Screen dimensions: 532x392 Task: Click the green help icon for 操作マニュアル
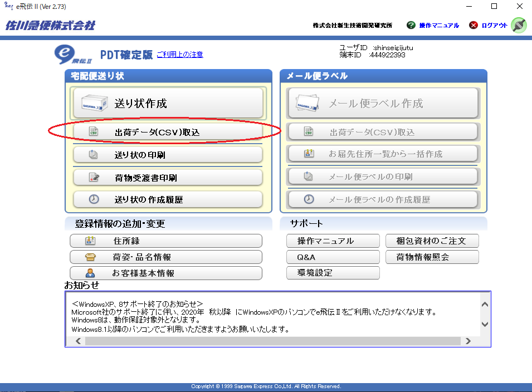411,26
